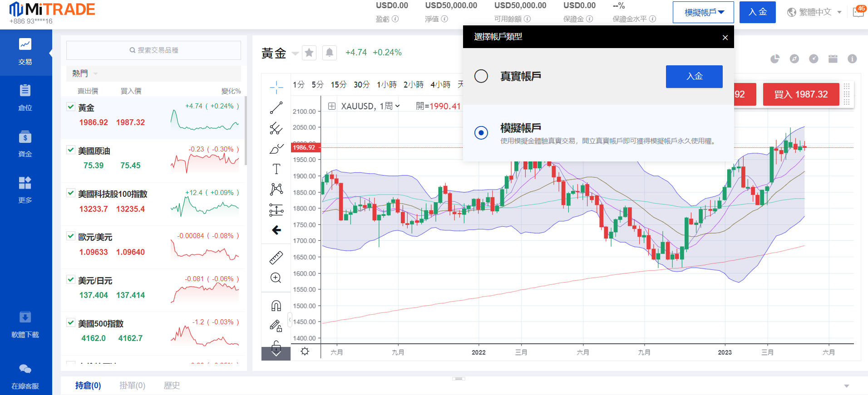Expand the 熱門 category dropdown
Image resolution: width=868 pixels, height=395 pixels.
tap(85, 73)
